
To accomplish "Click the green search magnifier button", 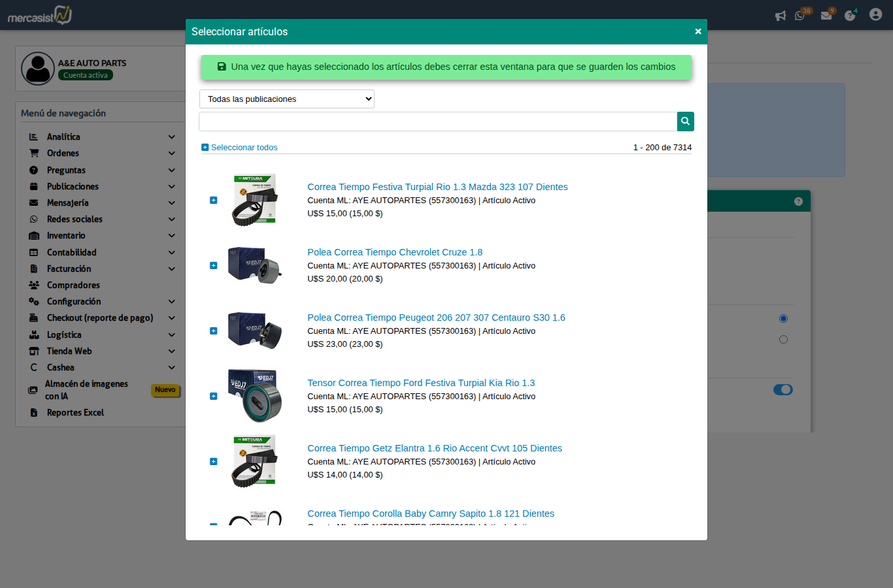I will point(685,122).
